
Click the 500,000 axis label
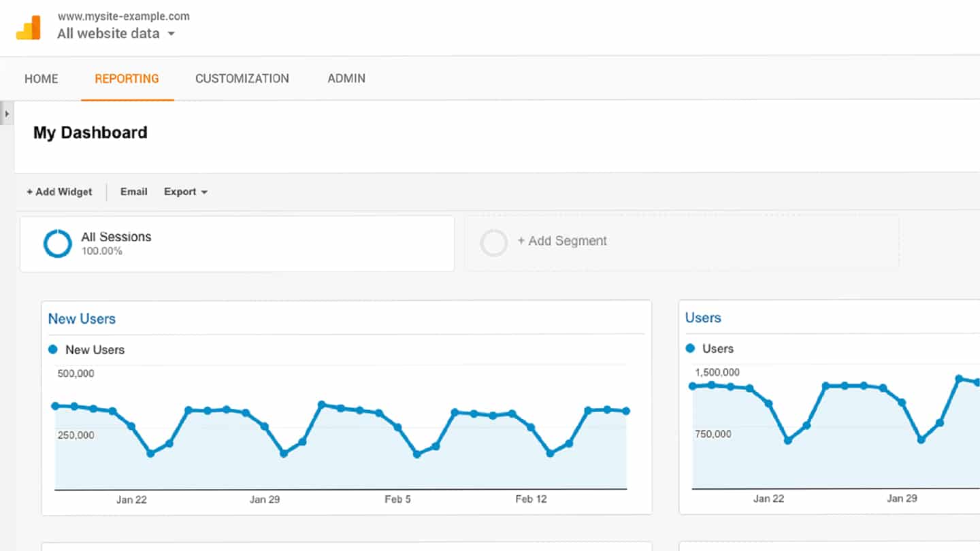(76, 373)
